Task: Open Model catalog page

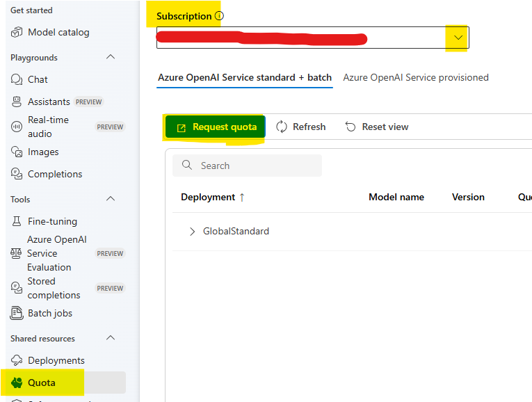Action: coord(58,32)
